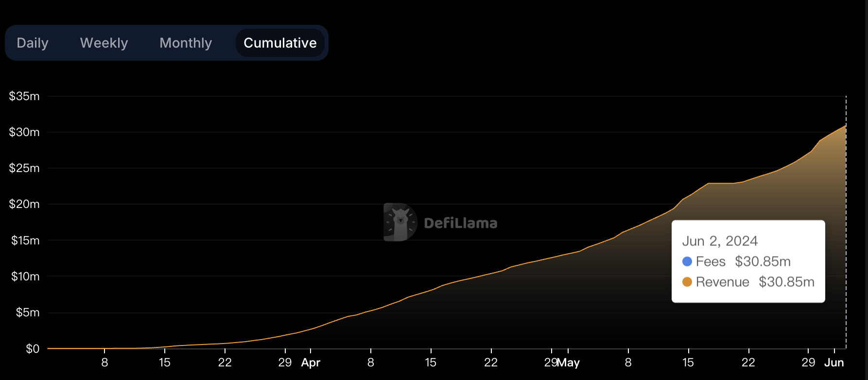Click the $15m y-axis label
The width and height of the screenshot is (868, 380).
point(25,241)
